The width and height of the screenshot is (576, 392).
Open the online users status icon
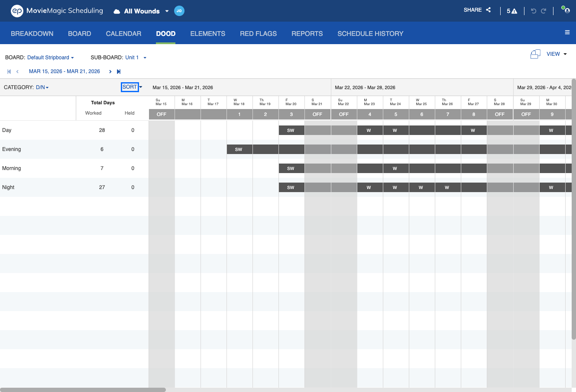(x=566, y=10)
